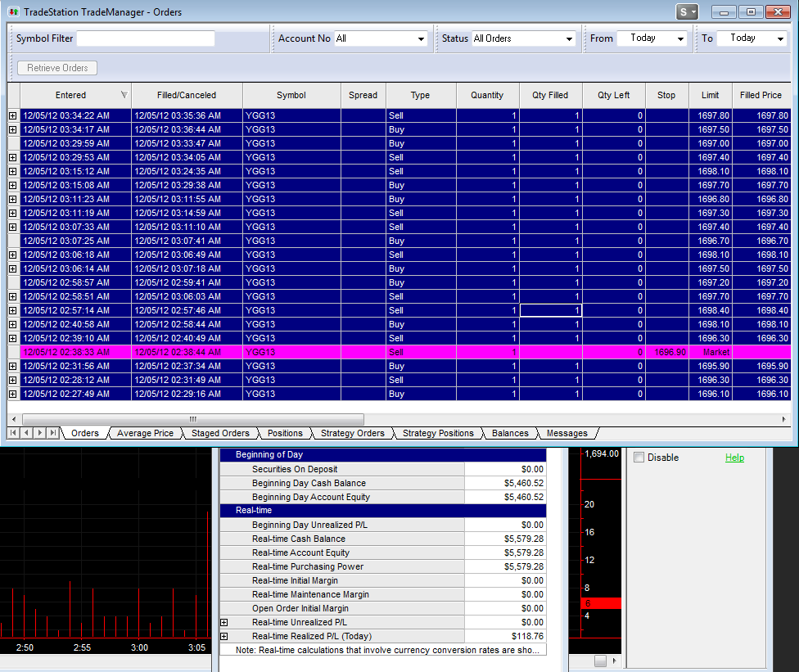Open the Staged Orders tab

click(220, 433)
